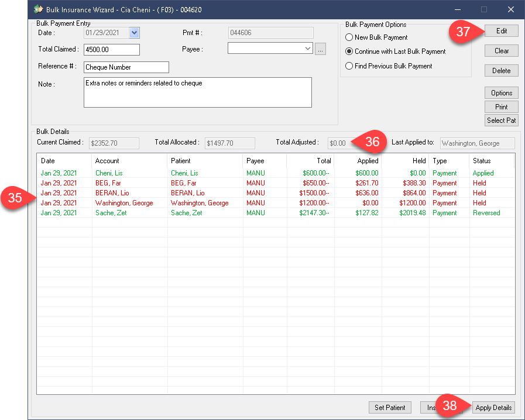Sort by the Payee column header
This screenshot has width=525, height=420.
(x=265, y=161)
